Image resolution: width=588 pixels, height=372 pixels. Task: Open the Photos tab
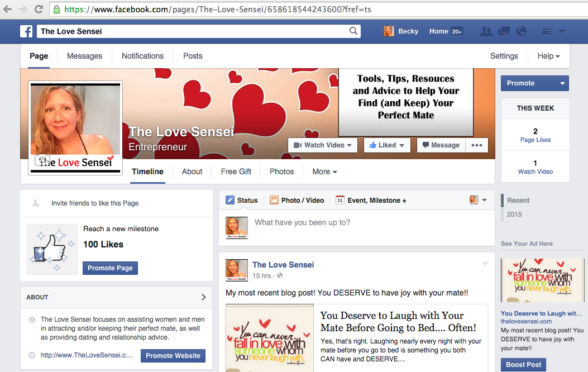pos(281,171)
